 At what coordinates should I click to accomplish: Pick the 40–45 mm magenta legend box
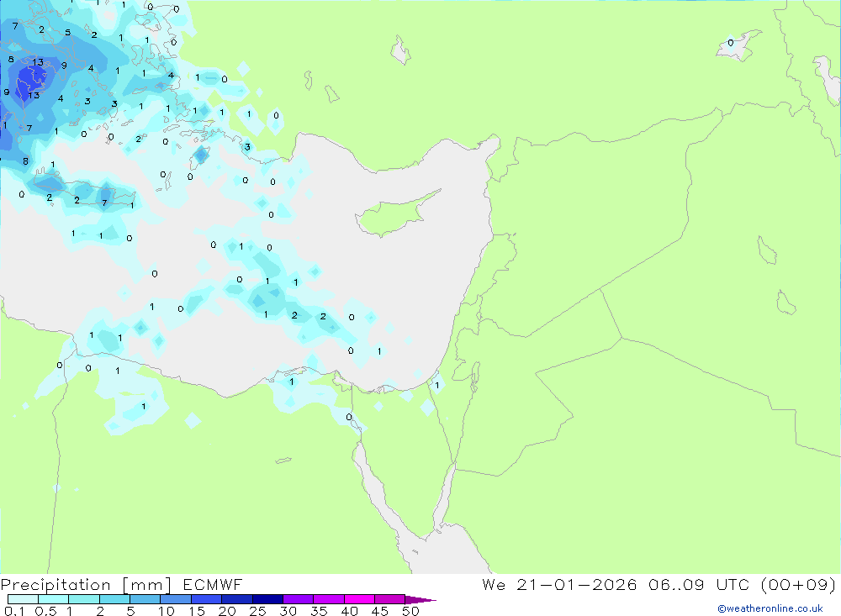point(359,599)
